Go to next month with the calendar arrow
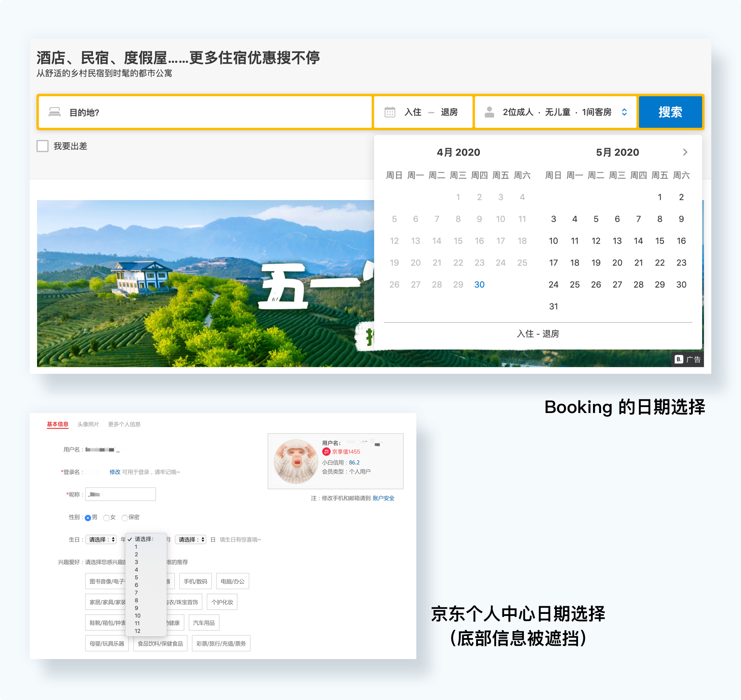Image resolution: width=741 pixels, height=700 pixels. [x=685, y=152]
